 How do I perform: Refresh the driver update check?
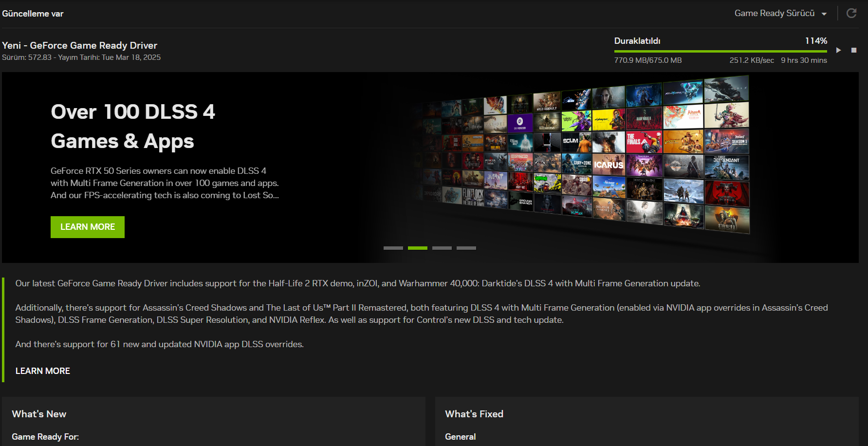(x=851, y=13)
